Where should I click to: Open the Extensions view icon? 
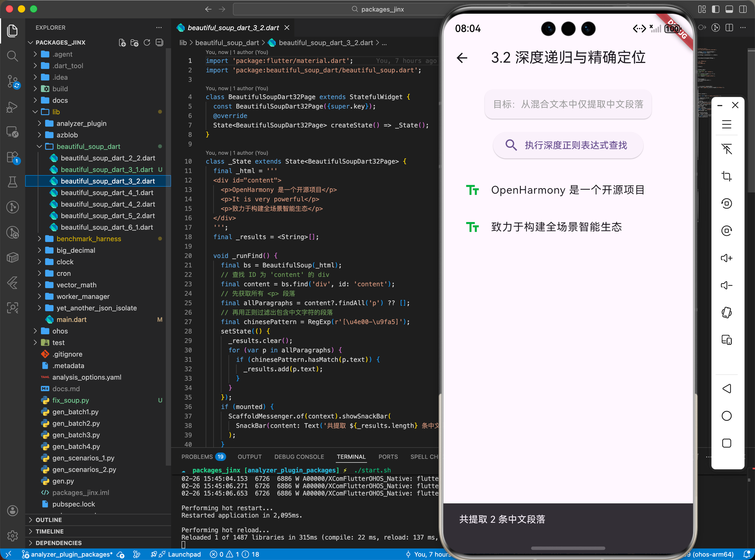(x=13, y=157)
